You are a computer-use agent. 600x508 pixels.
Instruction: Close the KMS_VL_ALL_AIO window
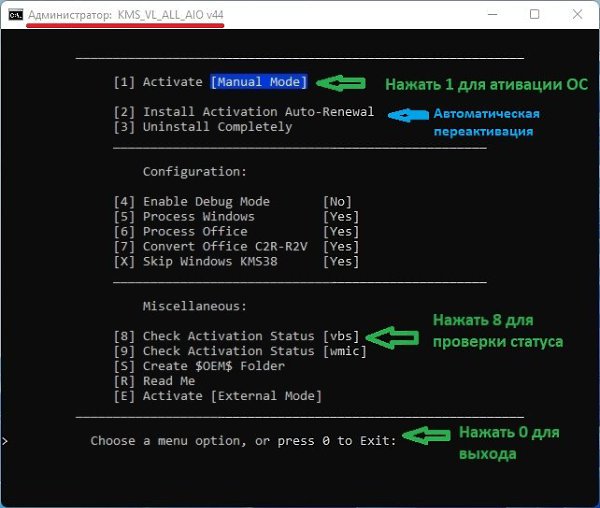(581, 15)
